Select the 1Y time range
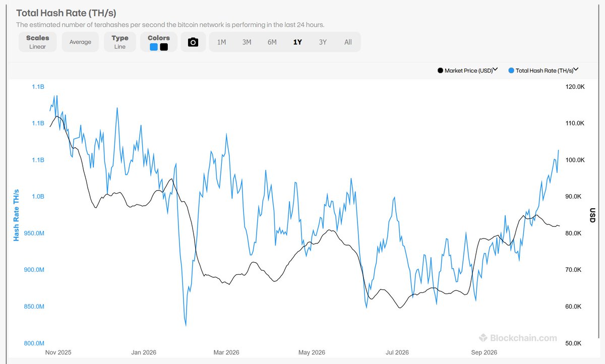Image resolution: width=605 pixels, height=364 pixels. click(x=297, y=42)
